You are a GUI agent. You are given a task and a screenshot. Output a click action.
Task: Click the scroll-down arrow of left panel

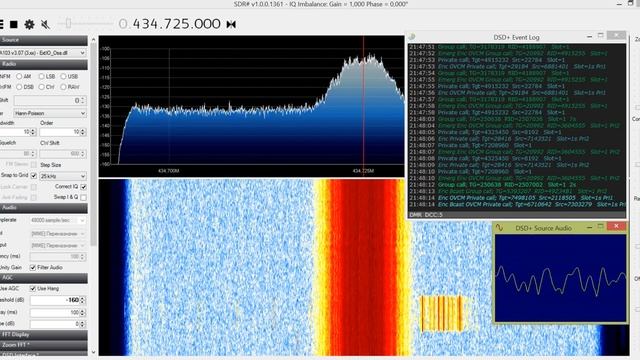[x=93, y=352]
